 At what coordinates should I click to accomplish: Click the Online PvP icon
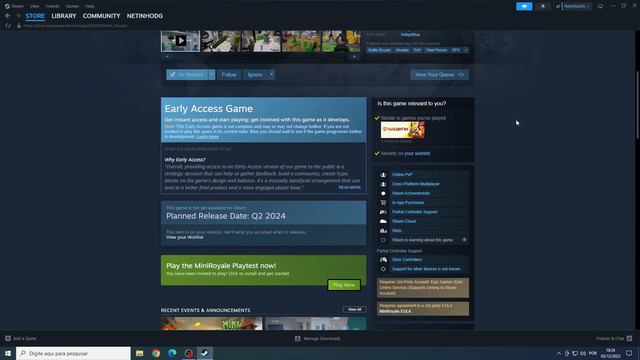(383, 175)
